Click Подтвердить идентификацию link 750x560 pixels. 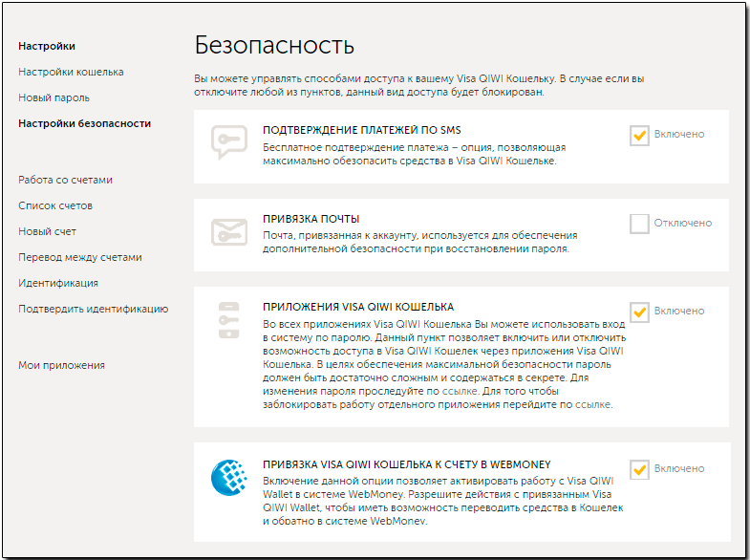pos(94,309)
